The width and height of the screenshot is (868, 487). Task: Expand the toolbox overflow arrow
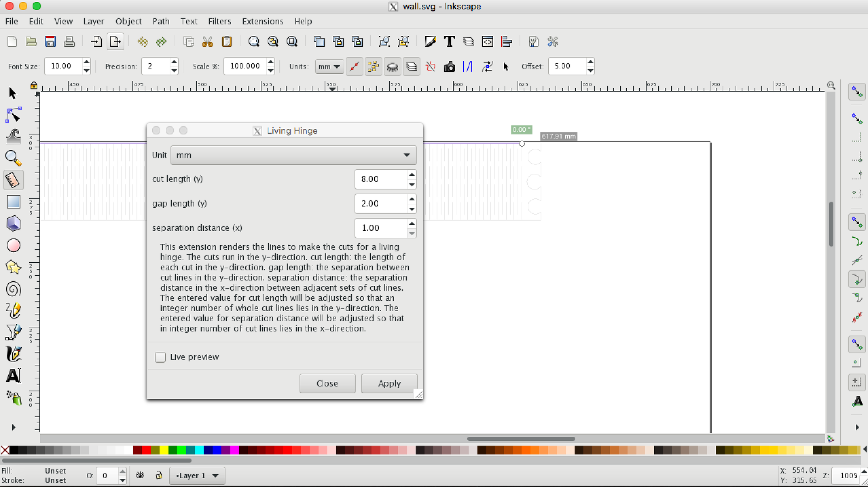[14, 427]
